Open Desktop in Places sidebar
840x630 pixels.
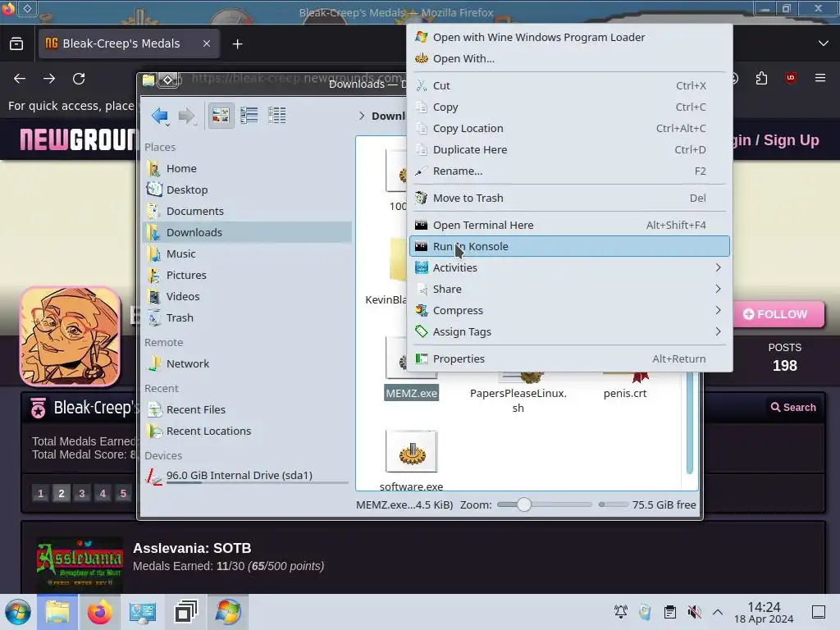(248, 189)
